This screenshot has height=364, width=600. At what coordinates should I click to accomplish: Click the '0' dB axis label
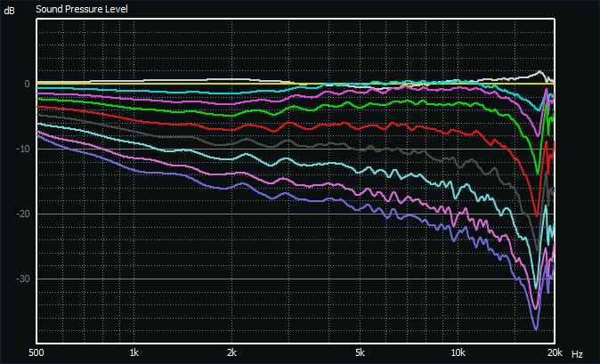pyautogui.click(x=27, y=84)
